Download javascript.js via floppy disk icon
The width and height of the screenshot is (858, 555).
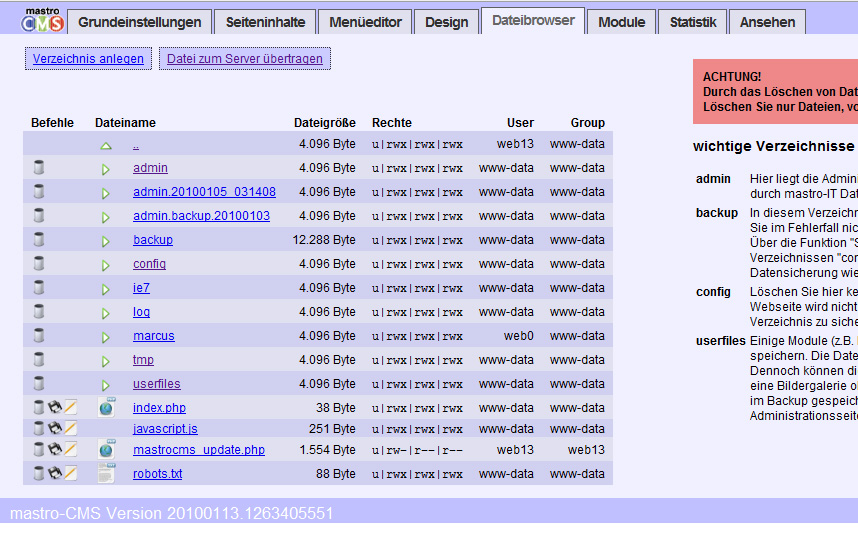pos(55,429)
